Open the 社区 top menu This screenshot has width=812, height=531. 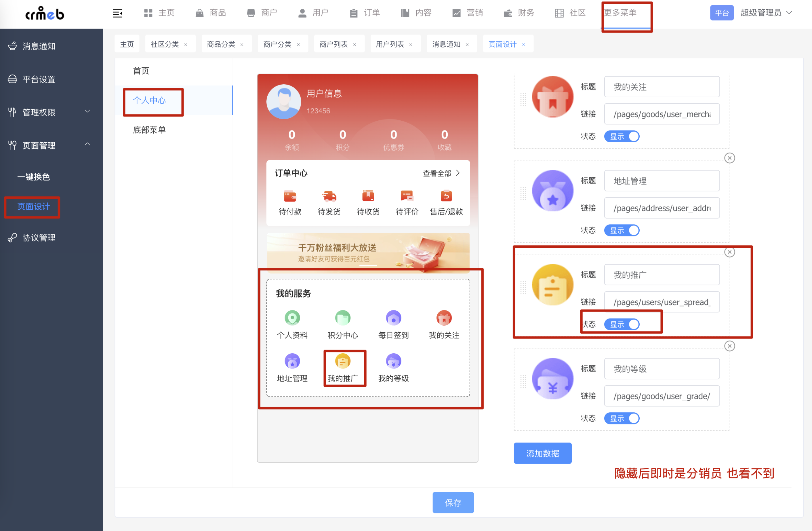pos(570,13)
